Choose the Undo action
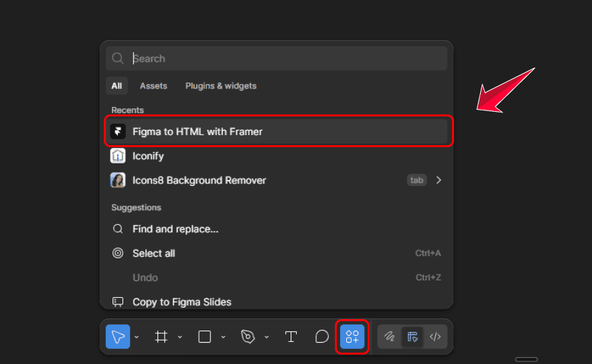592x364 pixels. (x=277, y=278)
